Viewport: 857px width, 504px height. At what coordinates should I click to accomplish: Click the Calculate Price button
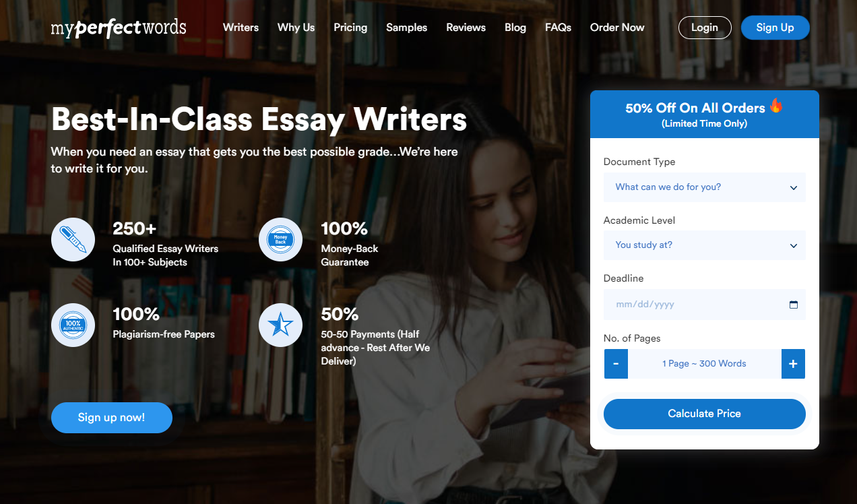tap(704, 414)
